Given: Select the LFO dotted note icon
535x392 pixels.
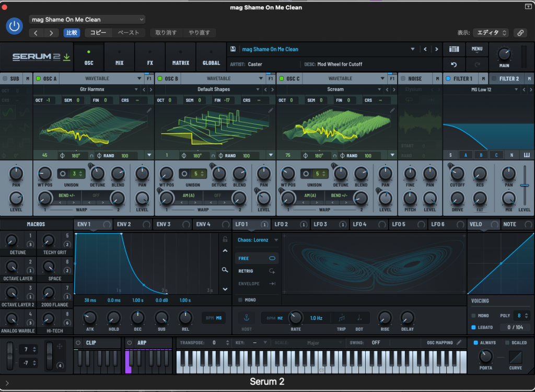Looking at the screenshot, I should tap(359, 318).
